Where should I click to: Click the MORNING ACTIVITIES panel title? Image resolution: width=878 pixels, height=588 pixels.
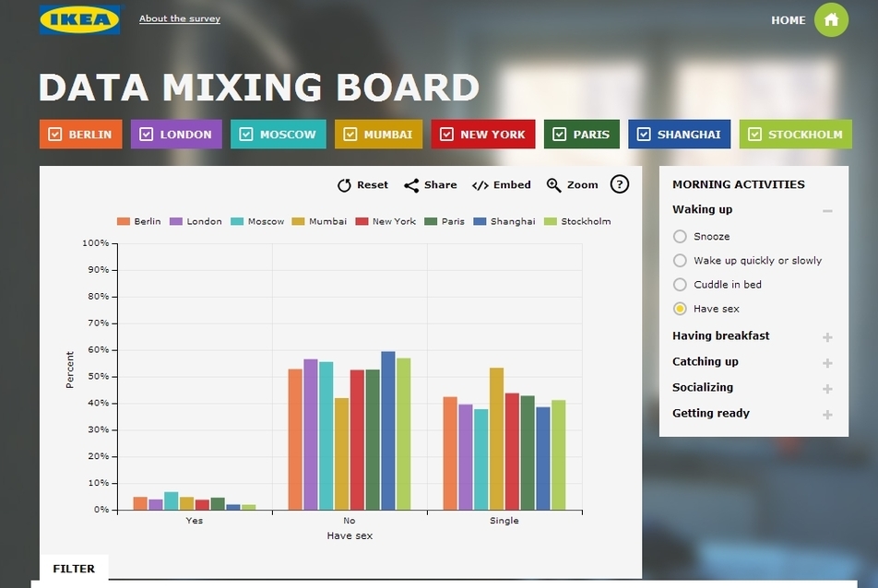tap(739, 184)
